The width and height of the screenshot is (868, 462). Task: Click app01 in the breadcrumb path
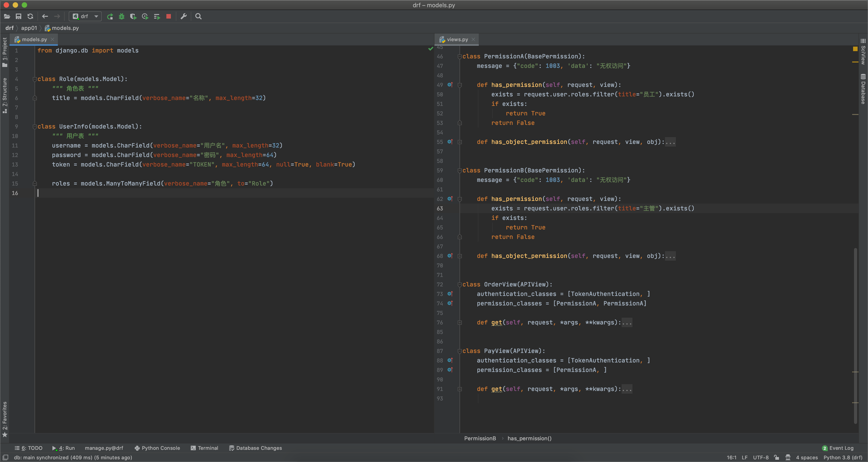pyautogui.click(x=29, y=28)
